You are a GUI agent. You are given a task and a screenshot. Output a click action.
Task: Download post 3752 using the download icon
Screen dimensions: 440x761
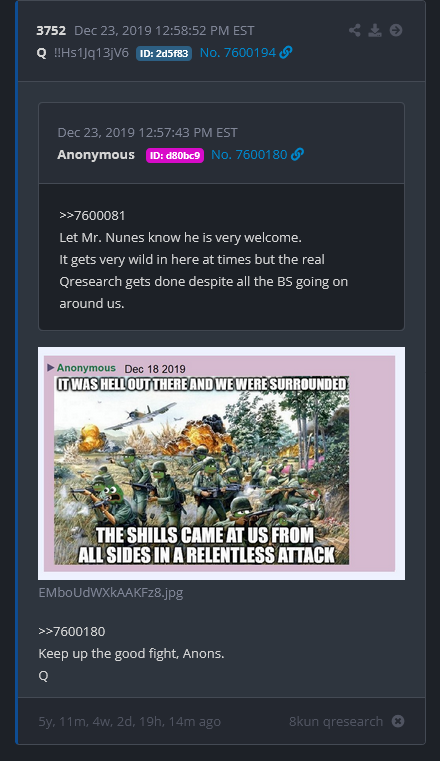[x=375, y=31]
